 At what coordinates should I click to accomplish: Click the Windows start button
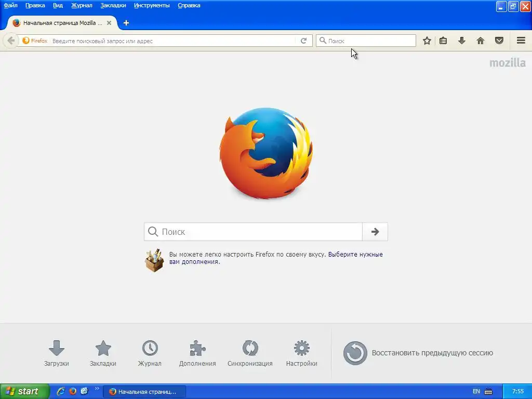coord(25,391)
